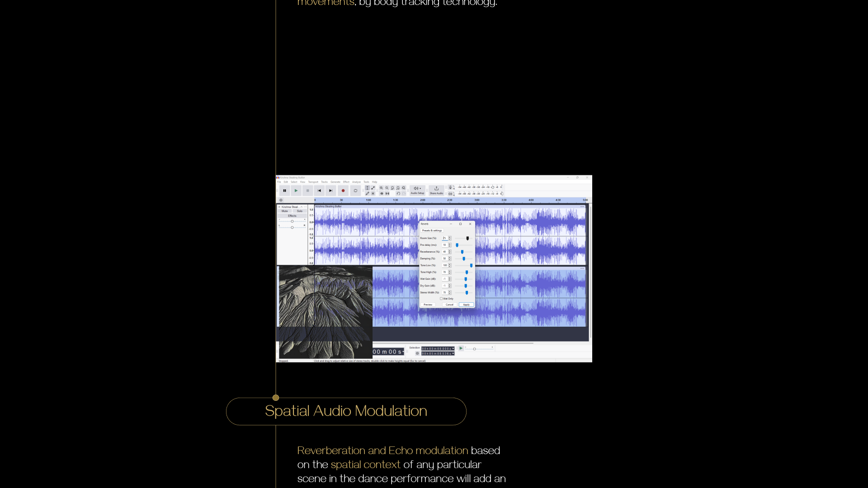Open Presets & settings in Reverb
868x488 pixels.
(x=432, y=230)
